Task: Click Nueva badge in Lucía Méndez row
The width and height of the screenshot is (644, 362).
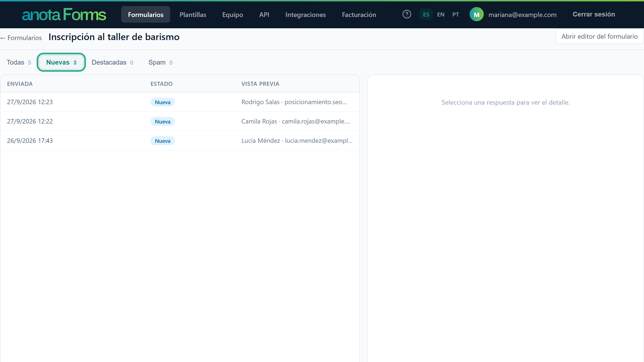Action: coord(162,140)
